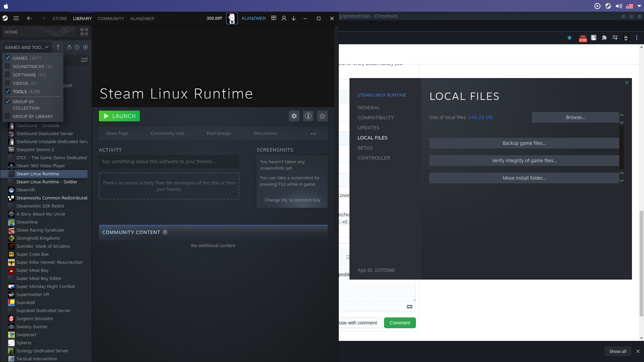
Task: Open the game properties gear icon
Action: (294, 116)
